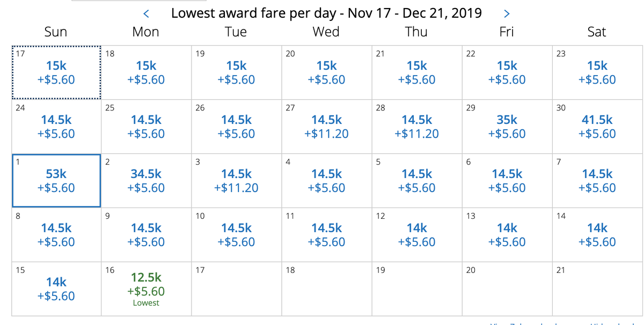The height and width of the screenshot is (325, 644).
Task: Click the Lowest award fare per day title
Action: point(326,13)
